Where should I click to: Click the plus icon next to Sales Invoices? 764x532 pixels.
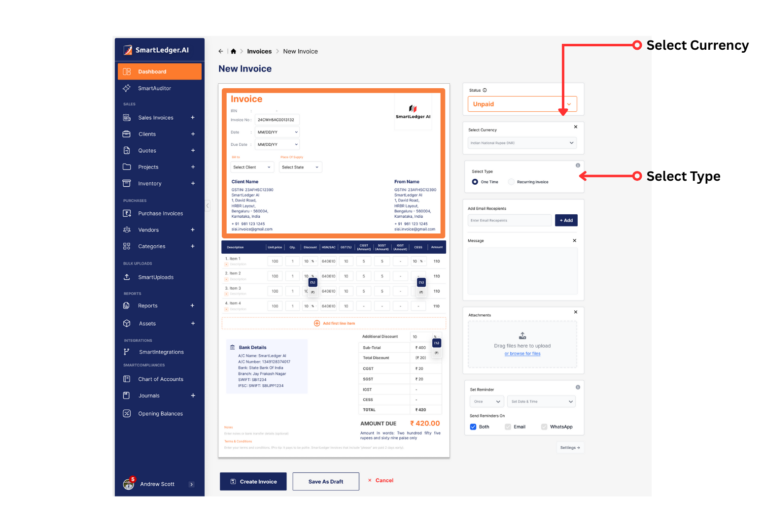tap(193, 118)
